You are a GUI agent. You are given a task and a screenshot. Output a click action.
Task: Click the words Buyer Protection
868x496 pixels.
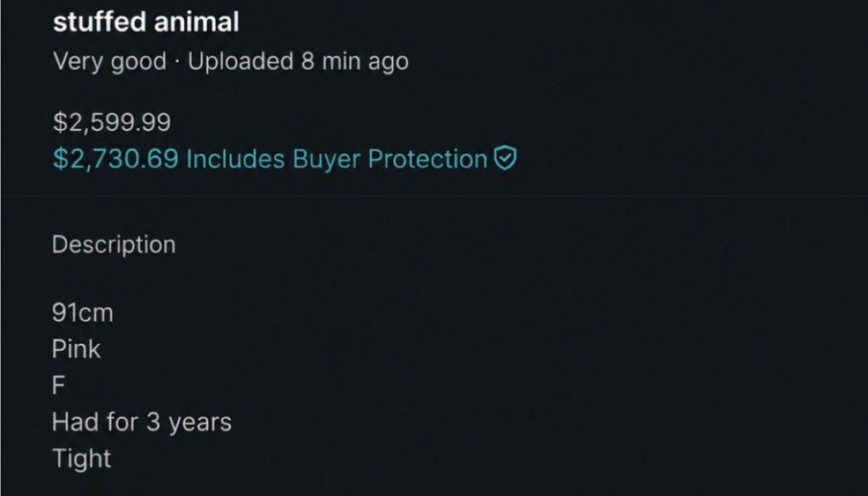point(390,159)
